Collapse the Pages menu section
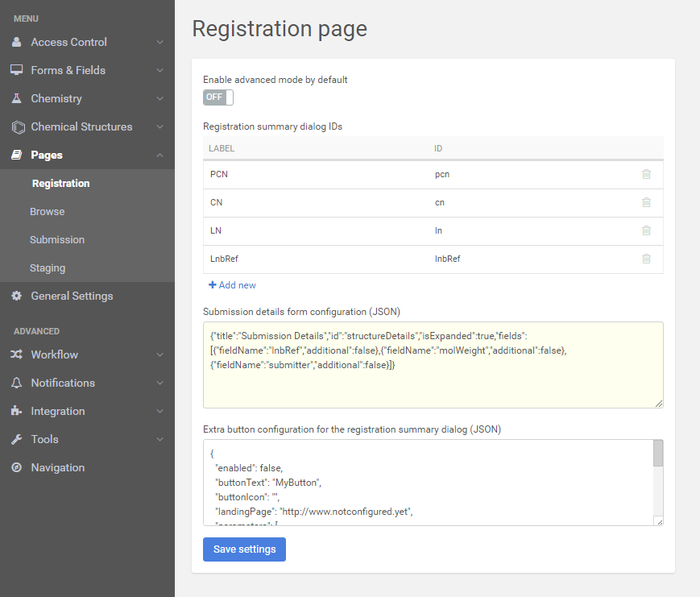The width and height of the screenshot is (700, 597). 159,155
